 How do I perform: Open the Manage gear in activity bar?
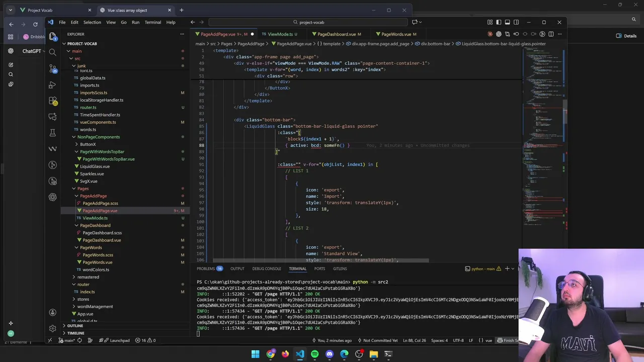pyautogui.click(x=52, y=328)
